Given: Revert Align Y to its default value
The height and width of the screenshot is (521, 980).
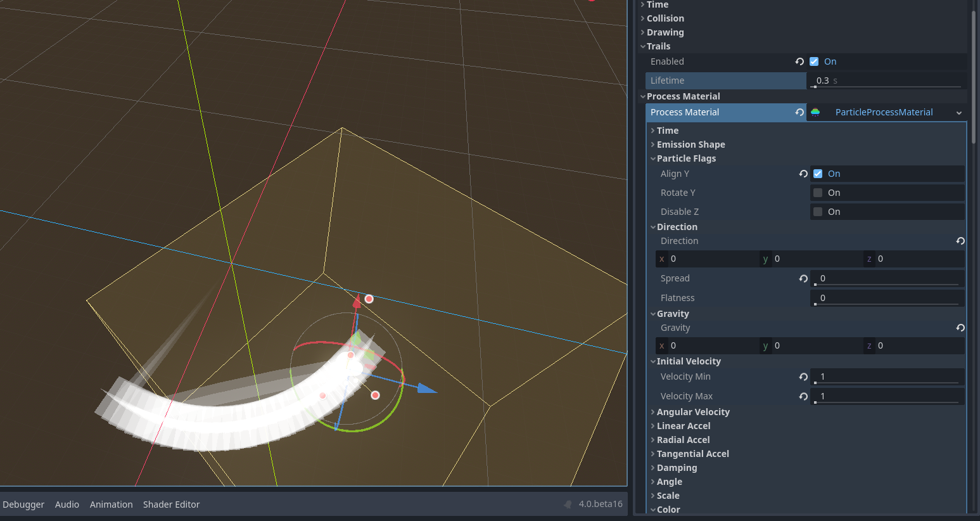Looking at the screenshot, I should [x=803, y=174].
